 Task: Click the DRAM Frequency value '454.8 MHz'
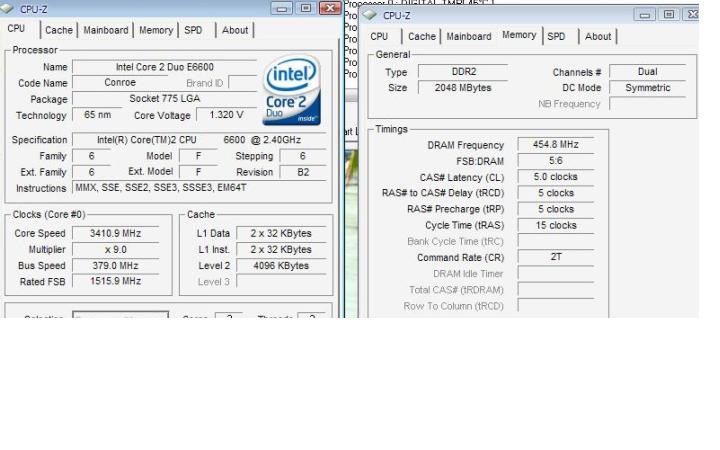click(x=556, y=145)
